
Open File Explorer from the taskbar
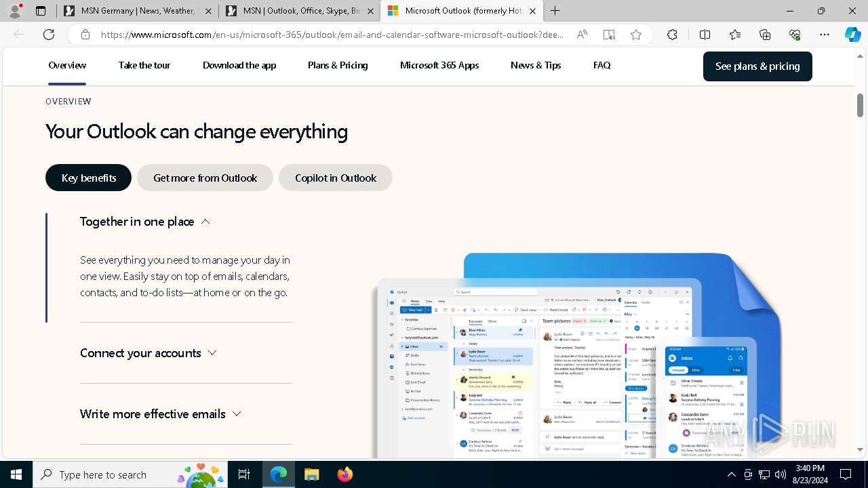(312, 474)
